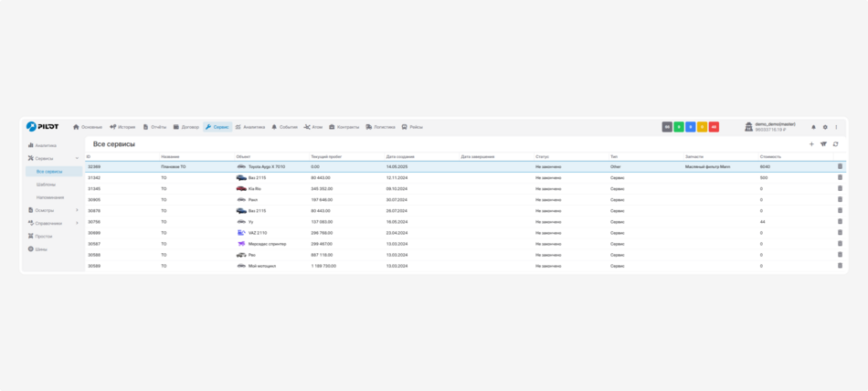Open the table filter icon
The height and width of the screenshot is (391, 868).
coord(823,144)
